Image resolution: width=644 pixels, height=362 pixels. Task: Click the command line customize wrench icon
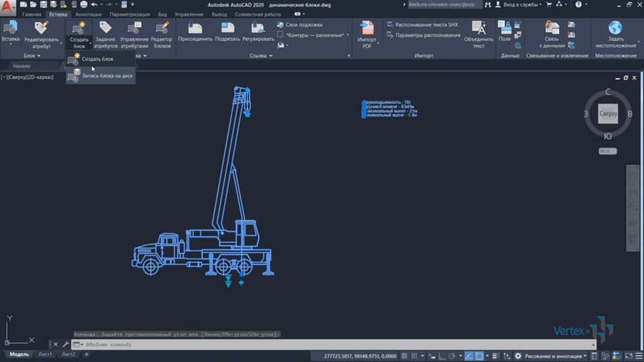tap(65, 344)
